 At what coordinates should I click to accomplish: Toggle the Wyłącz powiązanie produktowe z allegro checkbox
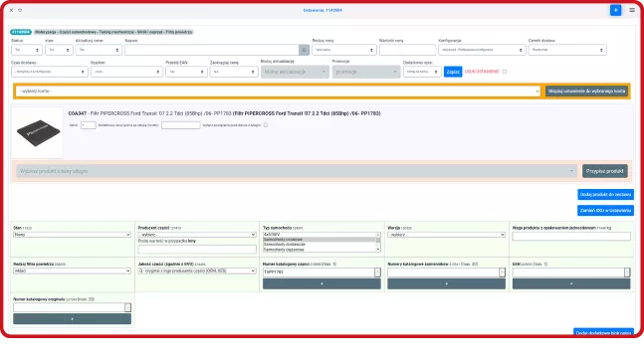click(266, 125)
